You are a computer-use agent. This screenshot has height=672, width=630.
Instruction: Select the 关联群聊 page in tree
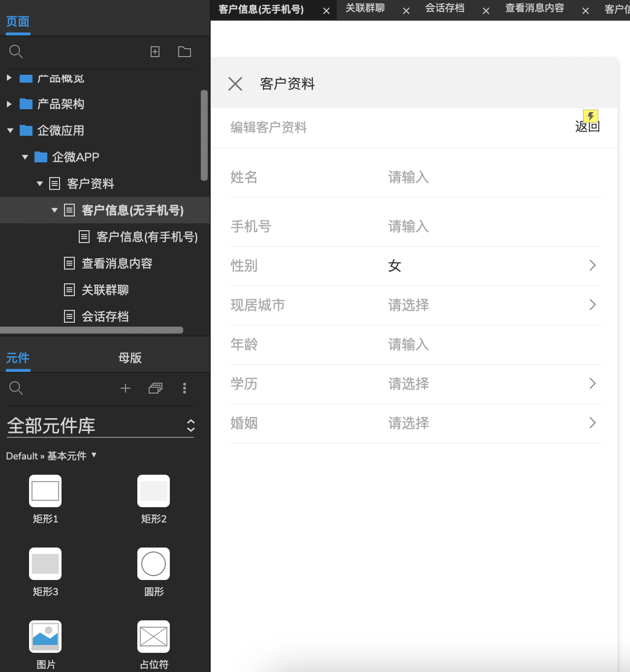tap(105, 290)
